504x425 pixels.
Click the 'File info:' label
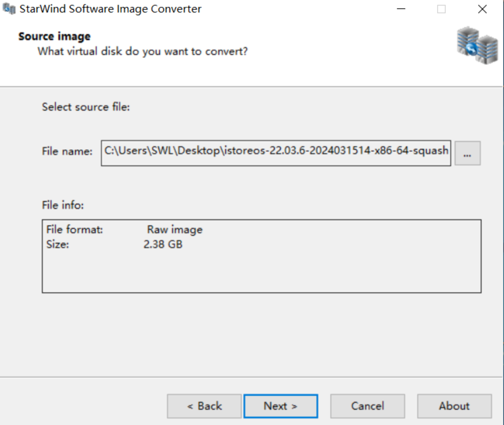(63, 205)
